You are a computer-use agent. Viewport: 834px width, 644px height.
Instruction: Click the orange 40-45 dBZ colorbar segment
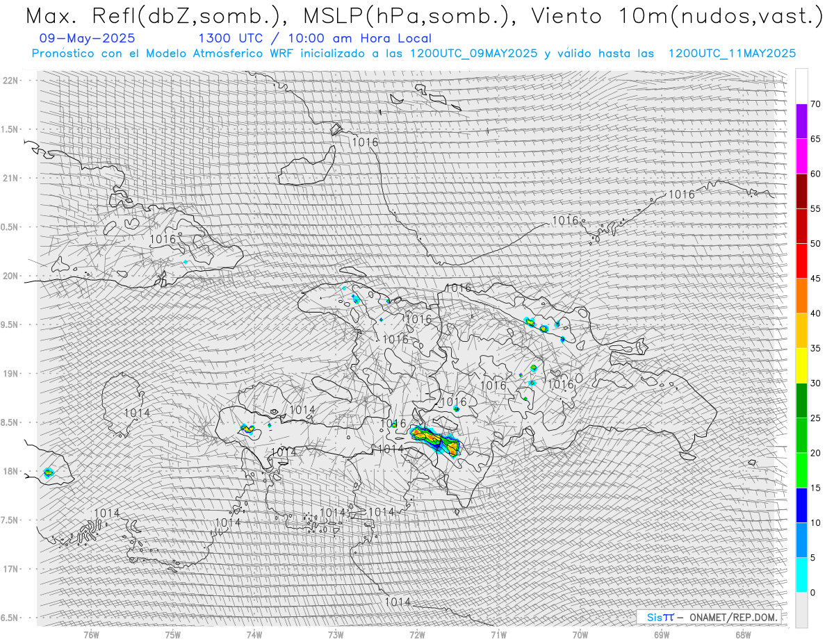[801, 296]
